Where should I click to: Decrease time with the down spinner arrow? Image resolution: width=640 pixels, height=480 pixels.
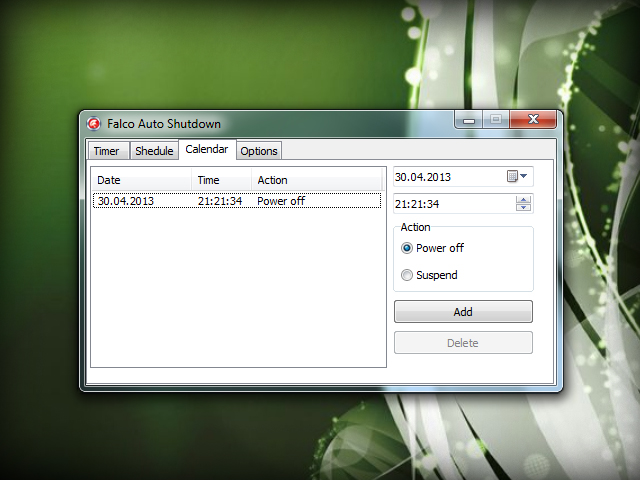(x=523, y=208)
